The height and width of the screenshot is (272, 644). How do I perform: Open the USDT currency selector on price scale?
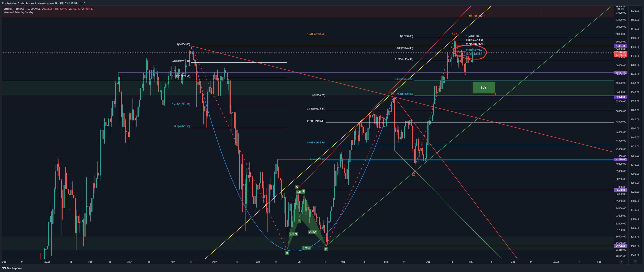tap(621, 9)
